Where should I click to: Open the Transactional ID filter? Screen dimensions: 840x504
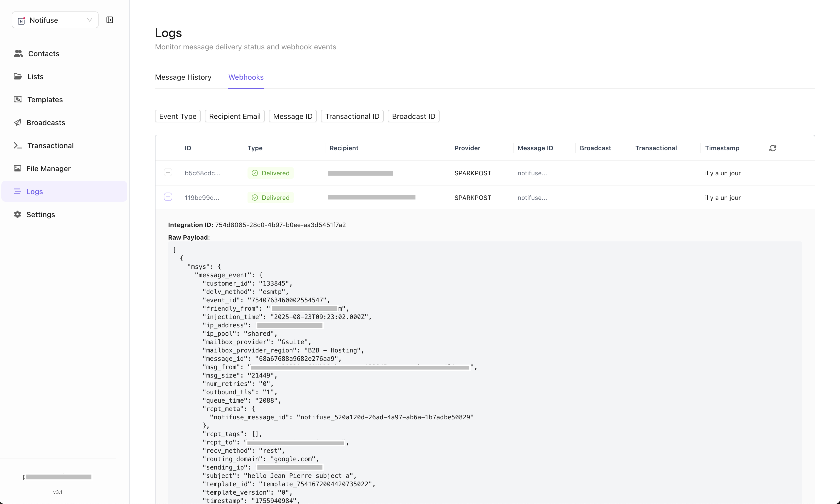(352, 116)
